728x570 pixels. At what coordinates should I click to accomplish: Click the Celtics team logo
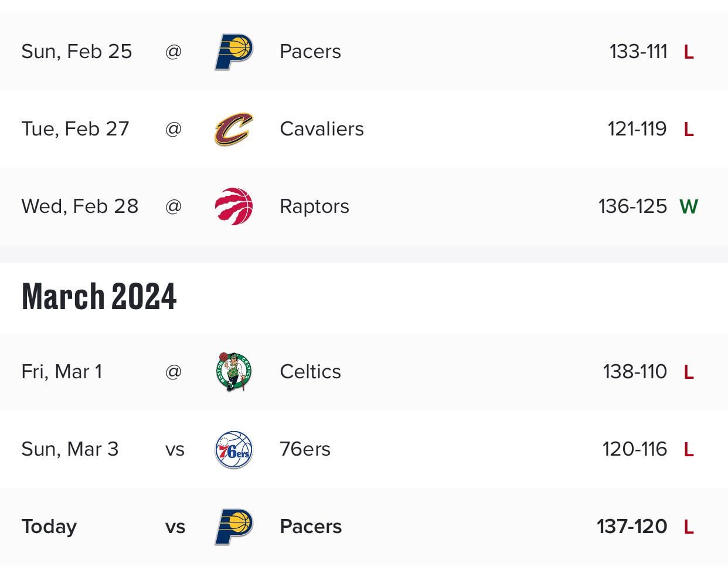pyautogui.click(x=233, y=372)
